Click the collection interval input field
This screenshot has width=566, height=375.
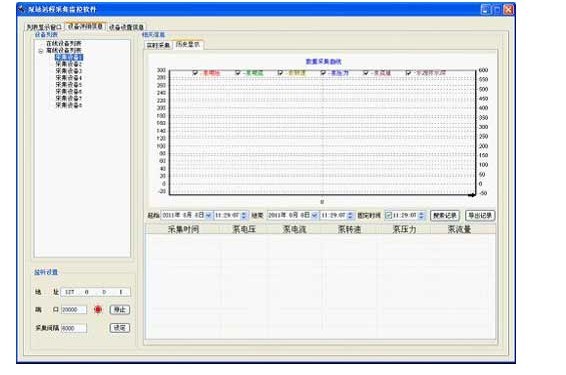click(x=74, y=328)
